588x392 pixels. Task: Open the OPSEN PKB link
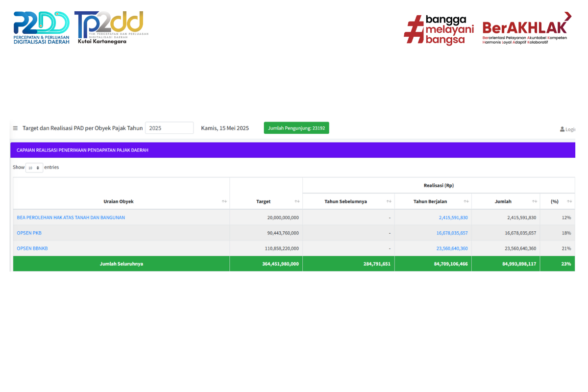pyautogui.click(x=29, y=233)
